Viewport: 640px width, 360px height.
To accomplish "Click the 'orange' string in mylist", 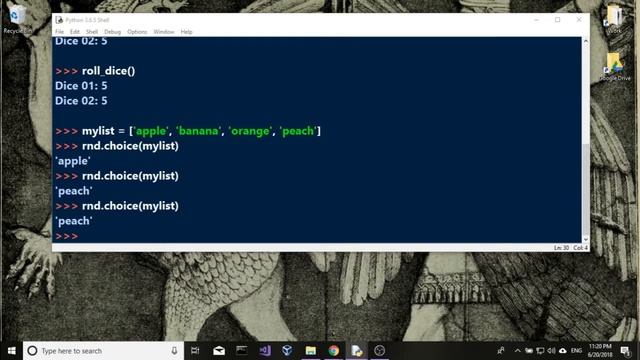I will [x=250, y=131].
